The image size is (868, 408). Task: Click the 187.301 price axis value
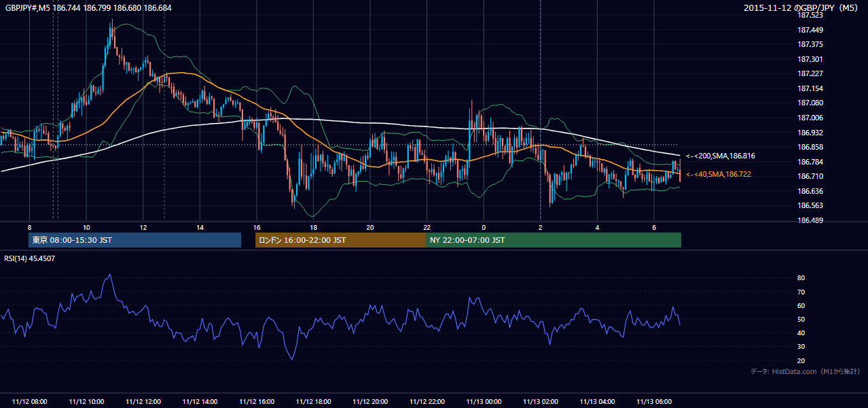click(x=810, y=59)
